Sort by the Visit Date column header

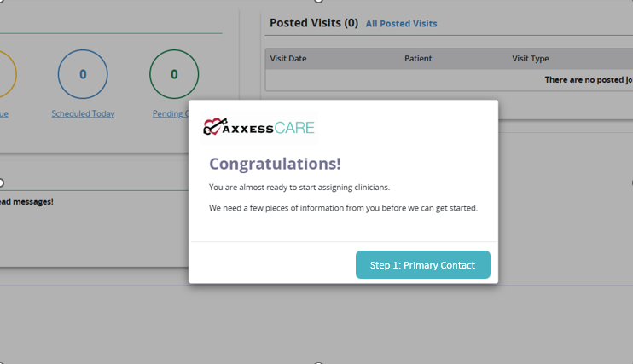click(288, 59)
